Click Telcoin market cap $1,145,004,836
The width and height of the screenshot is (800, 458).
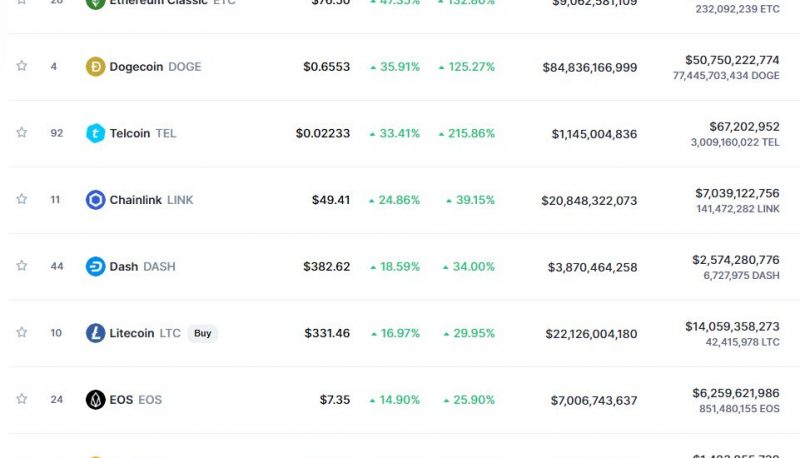[594, 134]
